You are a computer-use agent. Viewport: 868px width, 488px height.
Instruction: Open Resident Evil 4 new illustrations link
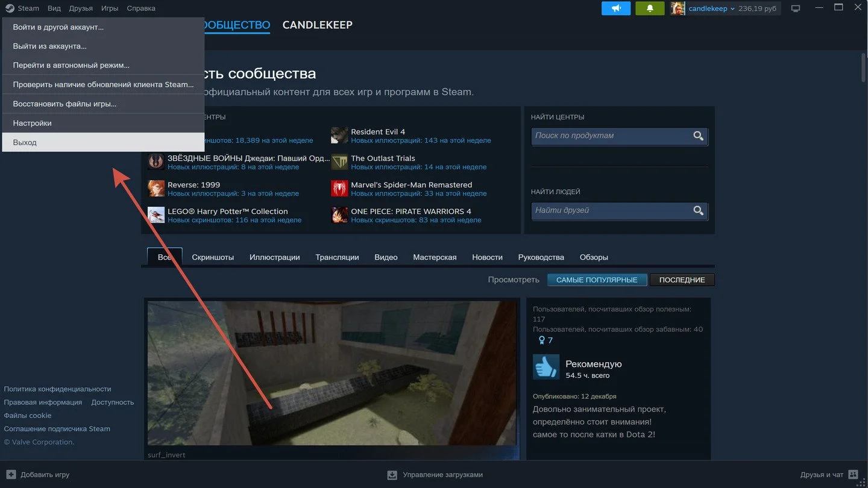(421, 140)
